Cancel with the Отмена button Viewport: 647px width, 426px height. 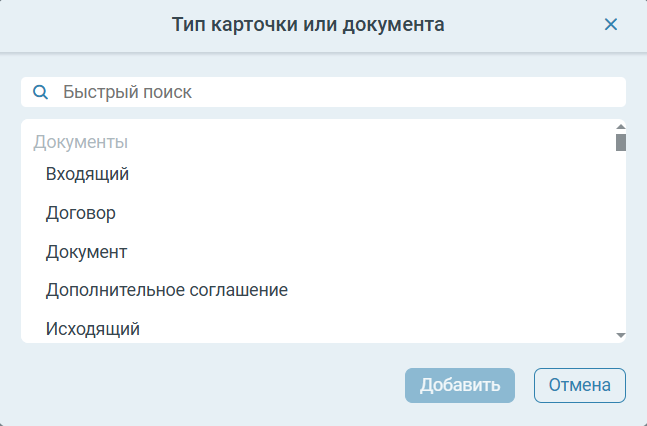580,385
